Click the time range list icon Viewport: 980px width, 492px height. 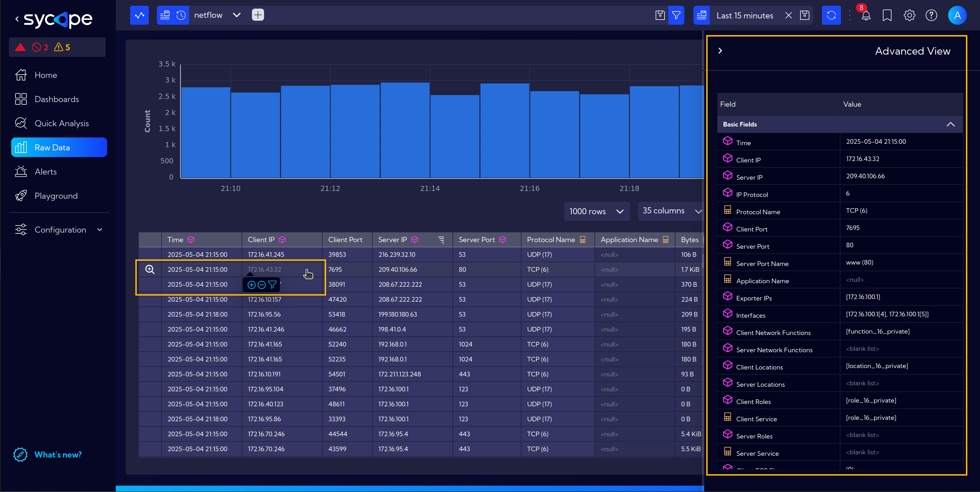(702, 15)
